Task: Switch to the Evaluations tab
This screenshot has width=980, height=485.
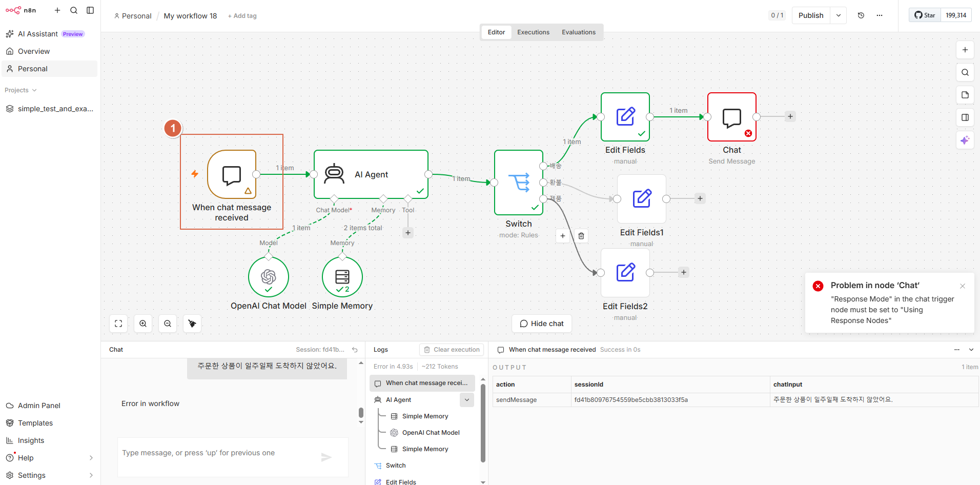Action: tap(579, 32)
